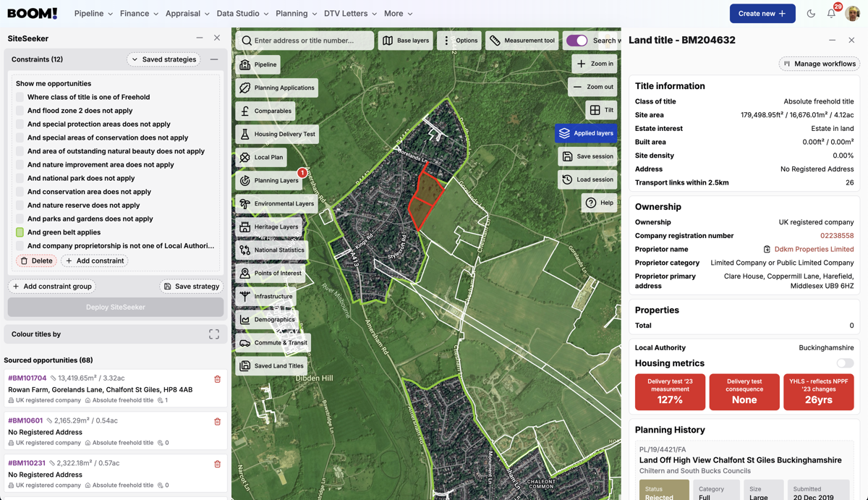Open Planning menu
Viewport: 868px width, 500px height.
tap(297, 14)
